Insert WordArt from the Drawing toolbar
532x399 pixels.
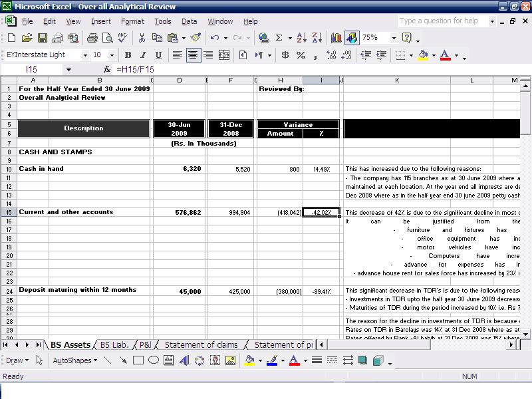coord(184,360)
